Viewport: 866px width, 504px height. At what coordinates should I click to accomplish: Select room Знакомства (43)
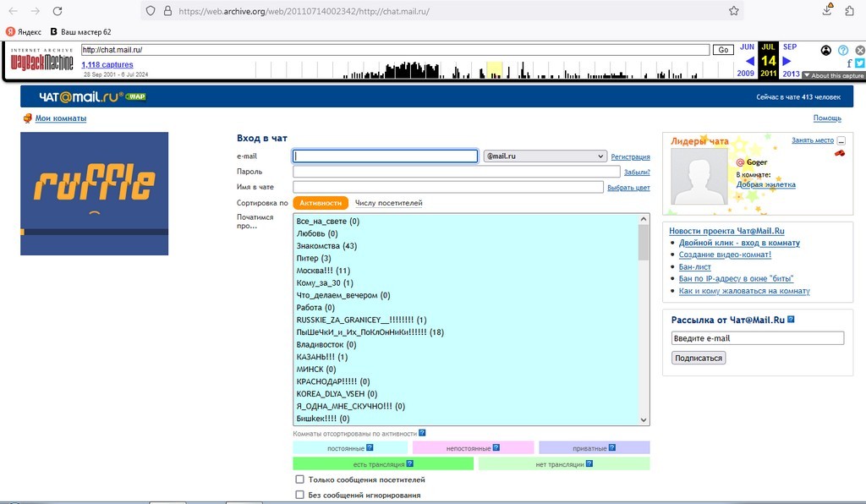(326, 245)
